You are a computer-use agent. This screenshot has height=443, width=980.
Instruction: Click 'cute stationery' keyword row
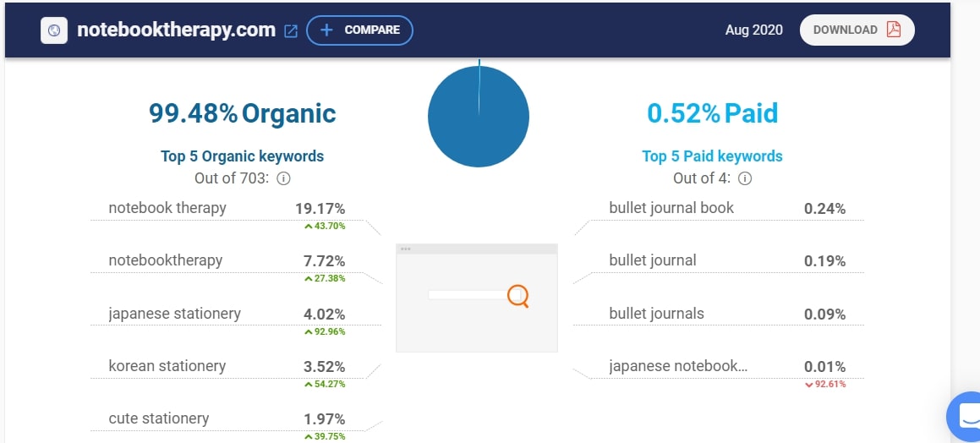pos(158,418)
